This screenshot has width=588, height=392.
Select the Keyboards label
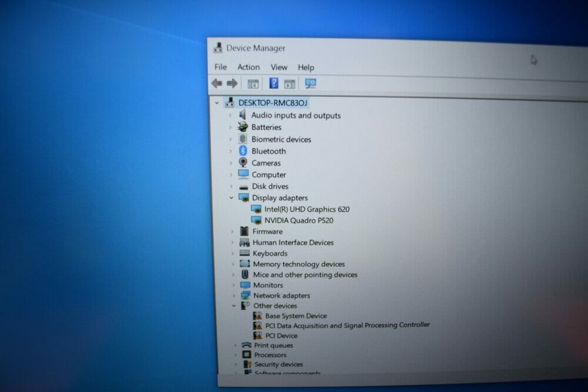[x=270, y=253]
